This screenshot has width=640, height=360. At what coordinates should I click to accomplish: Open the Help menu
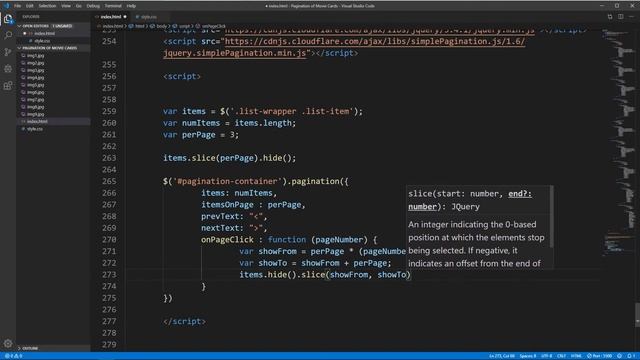(131, 6)
